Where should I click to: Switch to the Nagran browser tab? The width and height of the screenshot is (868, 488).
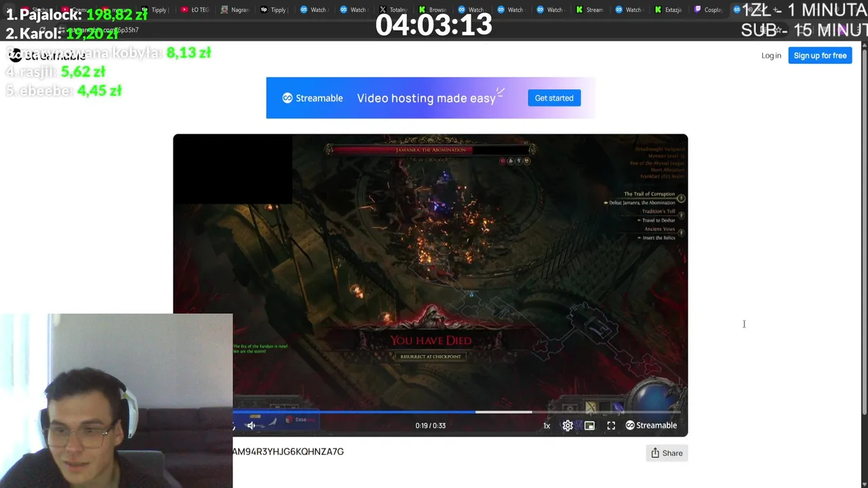point(234,9)
